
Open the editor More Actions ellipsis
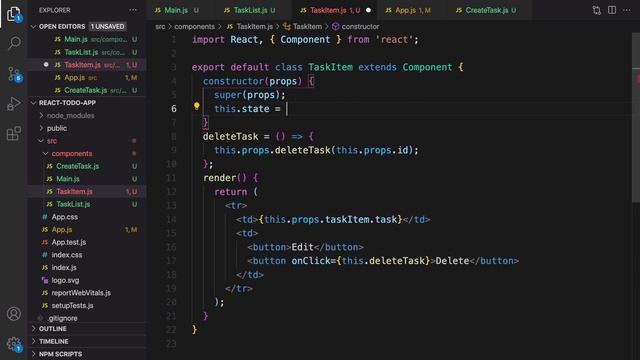click(627, 10)
